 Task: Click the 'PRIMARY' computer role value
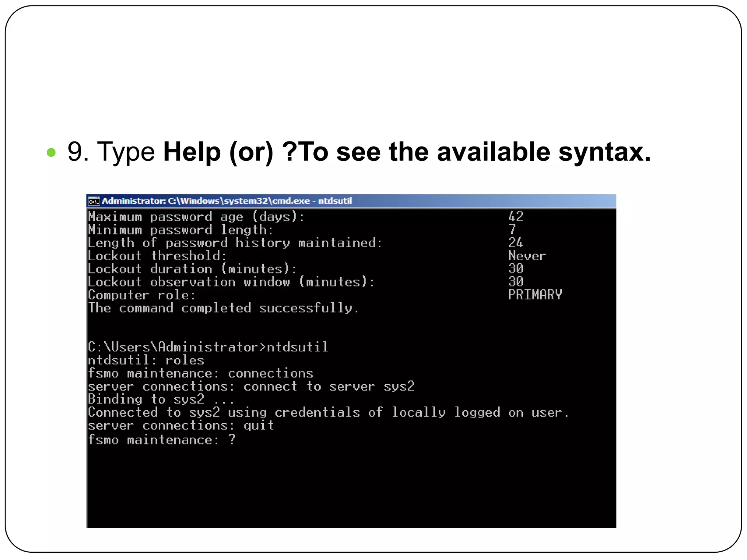[535, 295]
